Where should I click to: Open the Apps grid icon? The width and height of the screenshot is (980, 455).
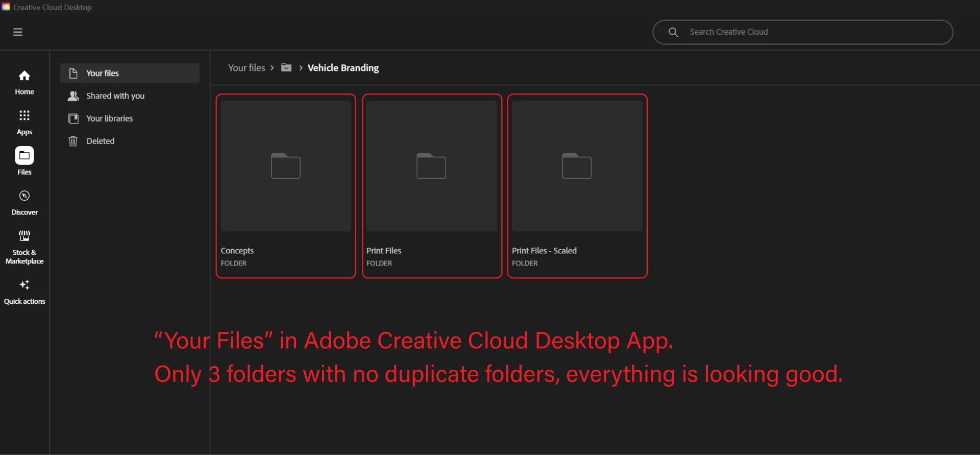24,115
